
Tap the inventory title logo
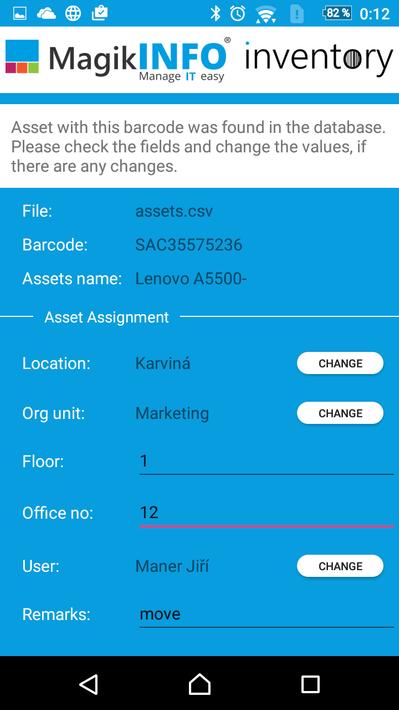tap(318, 59)
